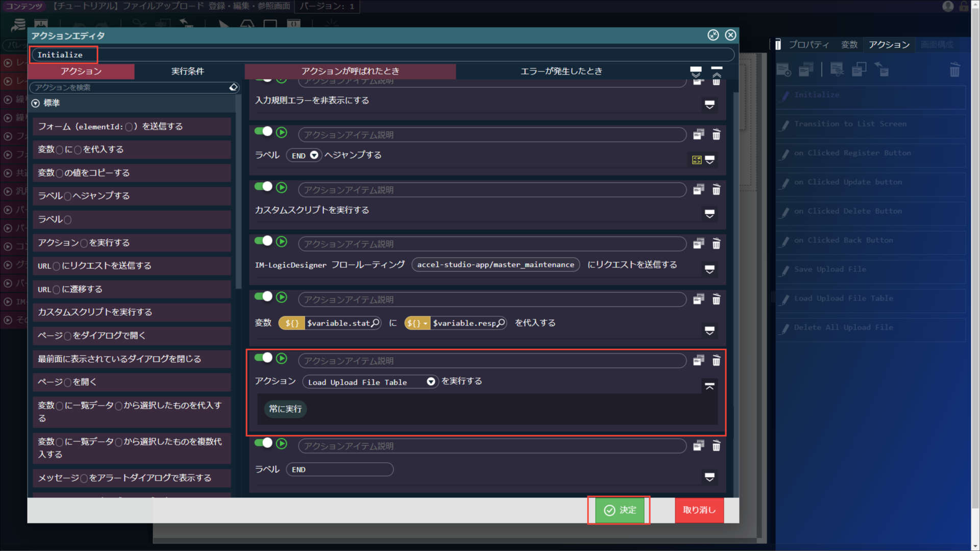The image size is (980, 551).
Task: Expand the hide input rule error item
Action: click(x=709, y=105)
